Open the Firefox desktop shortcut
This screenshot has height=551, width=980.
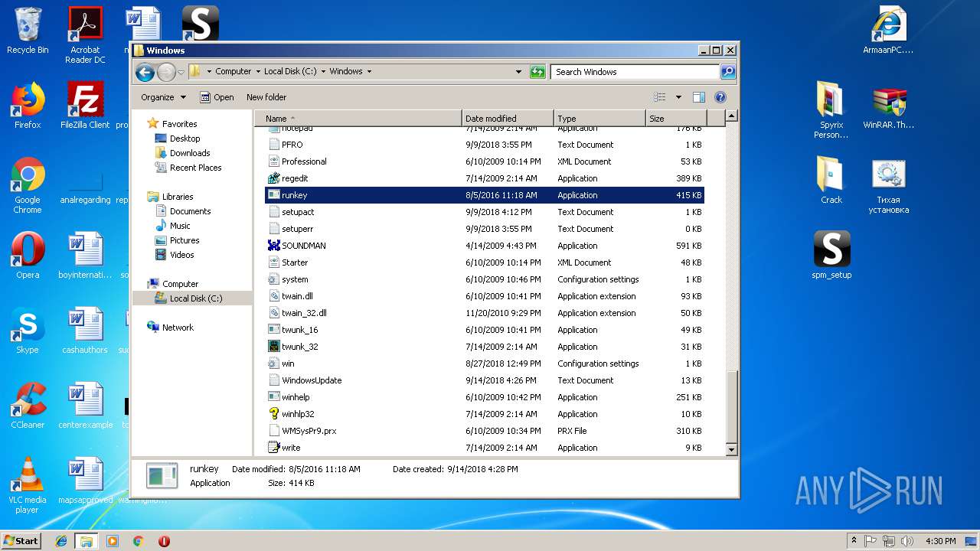point(28,106)
